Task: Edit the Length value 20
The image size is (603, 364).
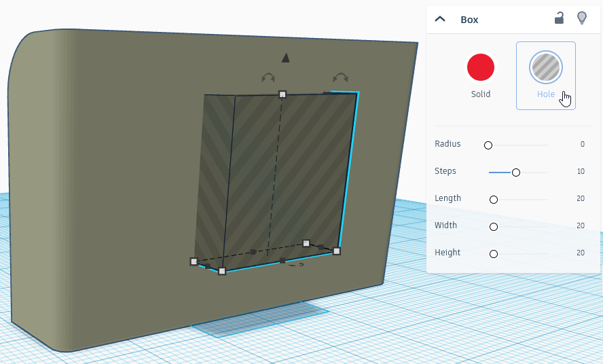Action: tap(581, 198)
